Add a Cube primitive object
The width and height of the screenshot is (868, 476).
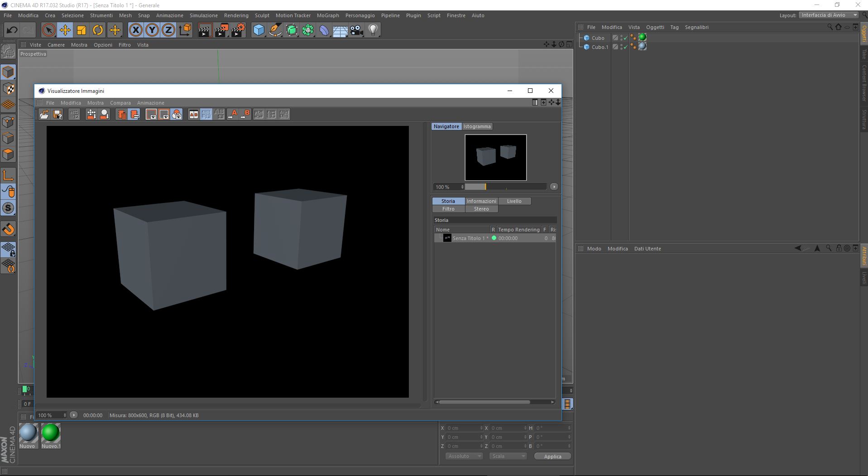click(x=259, y=30)
